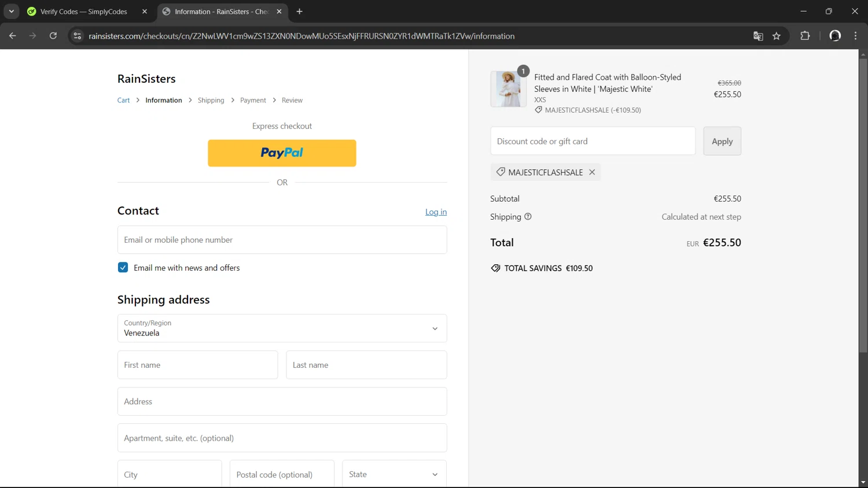Click the €255.50 total amount
This screenshot has width=868, height=488.
tap(722, 243)
